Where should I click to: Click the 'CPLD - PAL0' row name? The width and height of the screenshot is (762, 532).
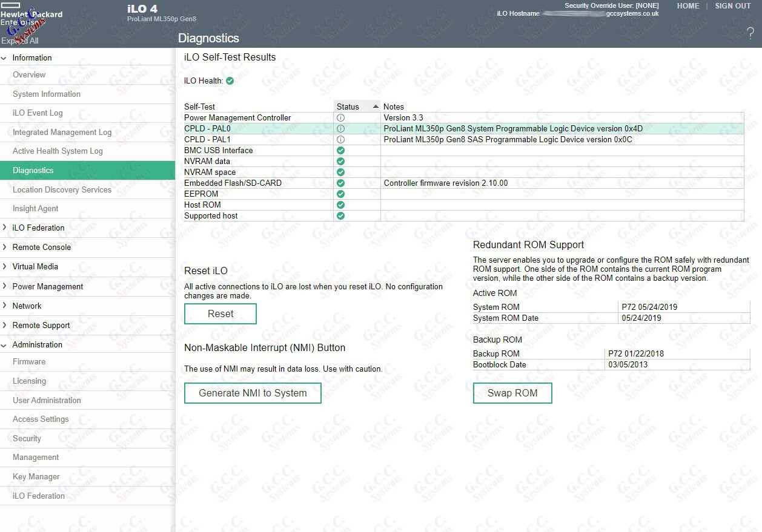click(x=207, y=129)
